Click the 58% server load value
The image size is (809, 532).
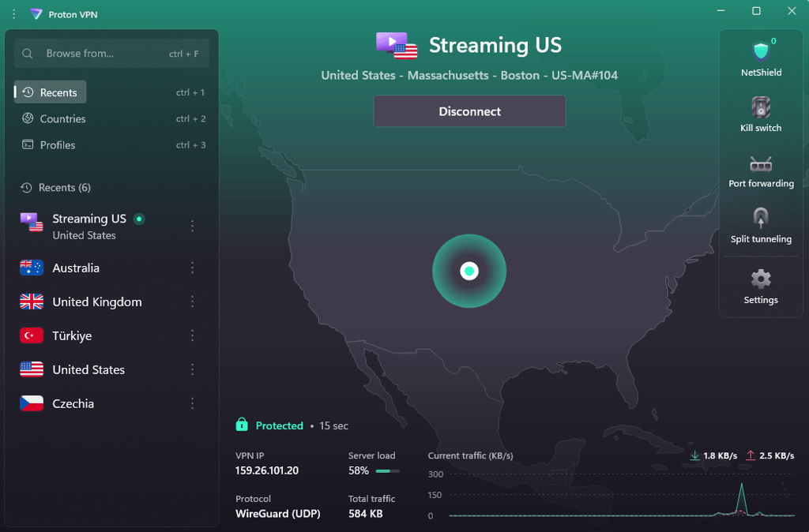tap(358, 470)
